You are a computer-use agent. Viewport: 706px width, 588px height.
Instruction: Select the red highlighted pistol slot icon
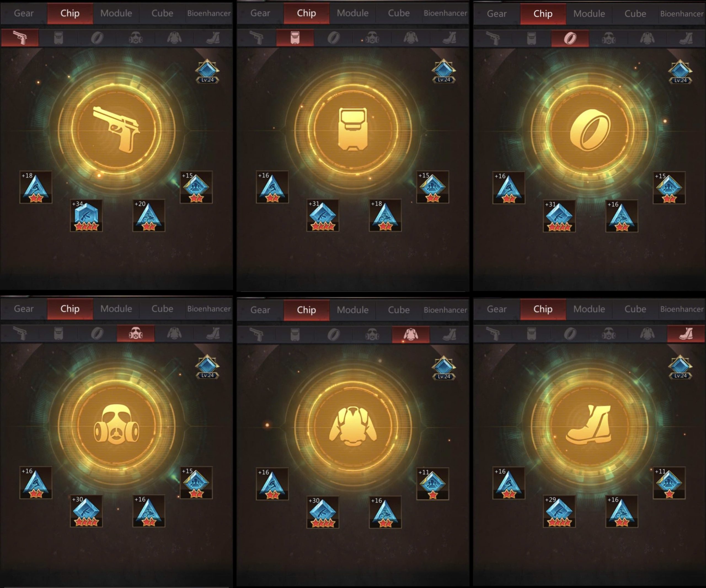click(x=20, y=38)
